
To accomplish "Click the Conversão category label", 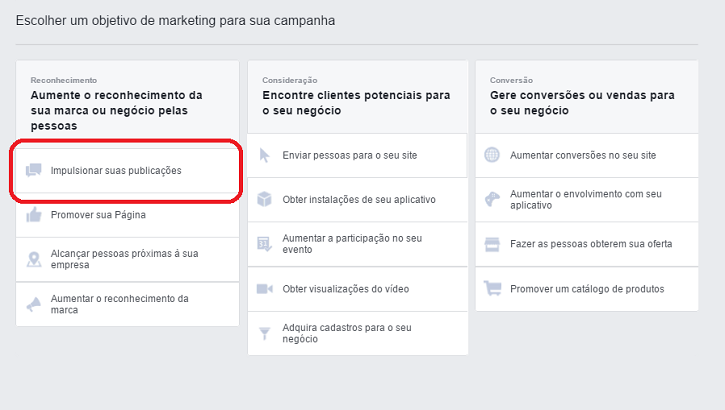I will (511, 80).
